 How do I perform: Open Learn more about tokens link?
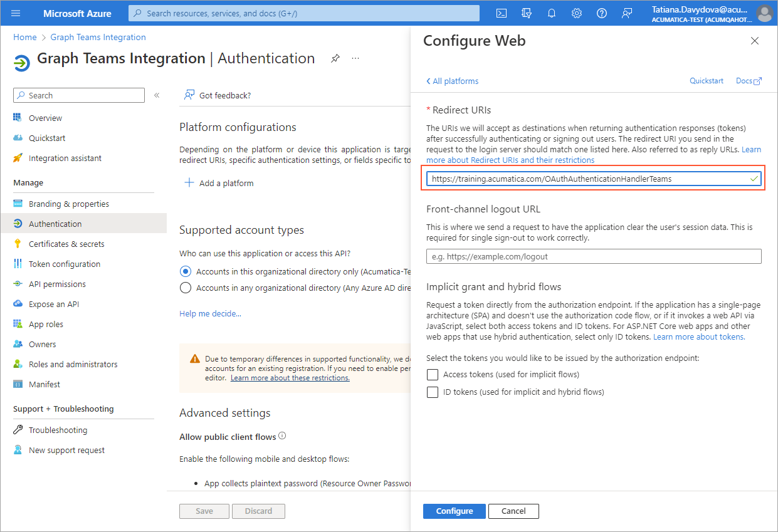click(x=699, y=336)
